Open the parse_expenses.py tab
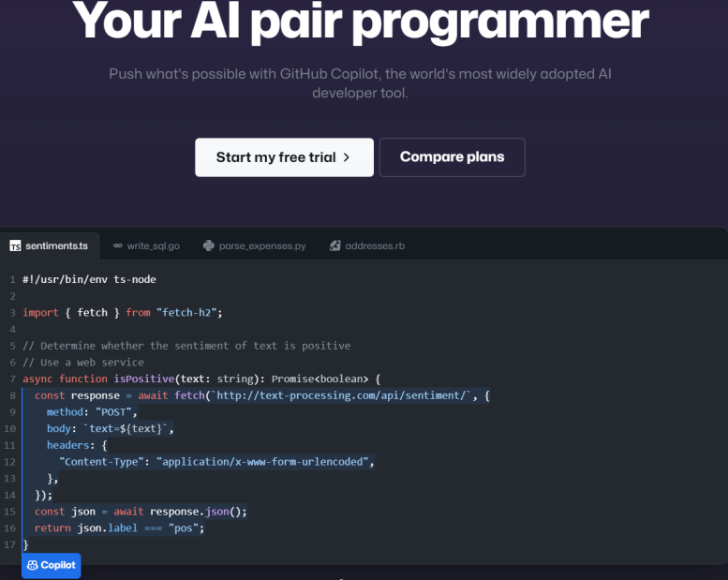Viewport: 728px width, 580px height. pos(255,246)
